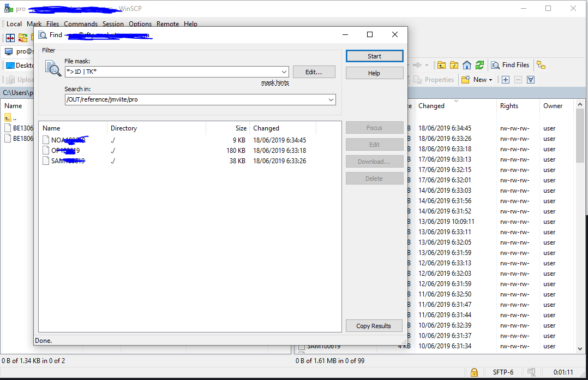The height and width of the screenshot is (380, 588).
Task: Open the mask hints link
Action: pyautogui.click(x=275, y=83)
